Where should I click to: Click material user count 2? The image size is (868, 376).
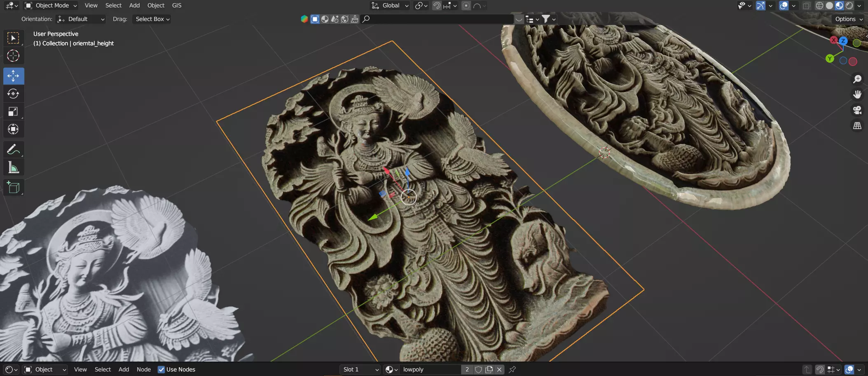click(467, 369)
